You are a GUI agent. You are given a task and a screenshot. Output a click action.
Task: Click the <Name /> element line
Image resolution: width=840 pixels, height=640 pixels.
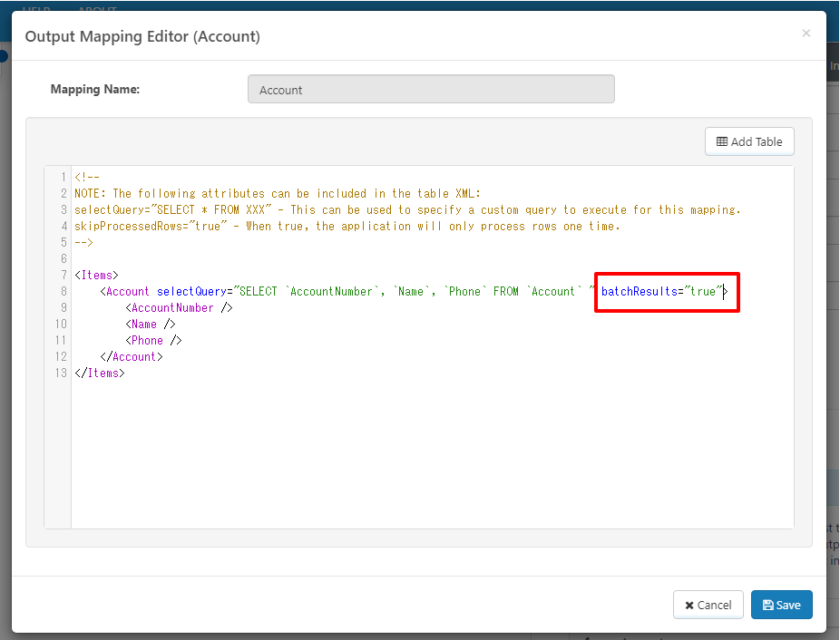pyautogui.click(x=151, y=324)
